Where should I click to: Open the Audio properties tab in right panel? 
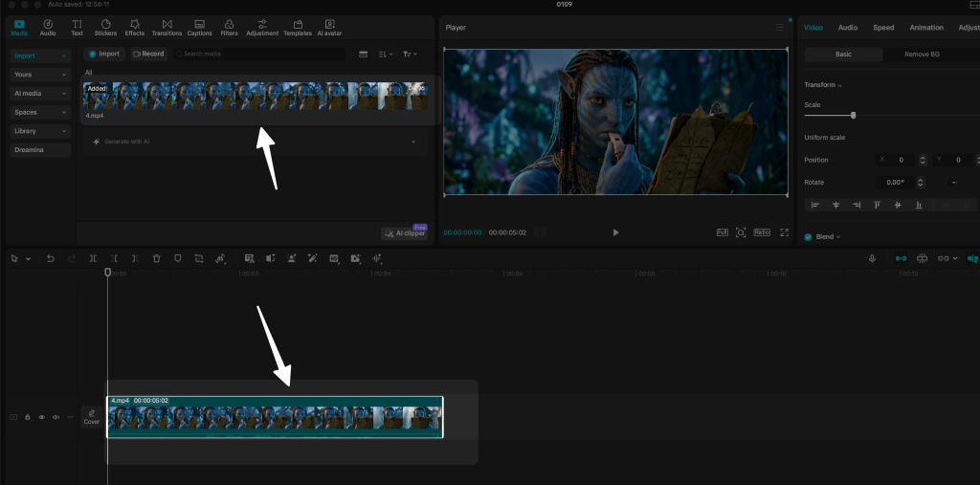tap(848, 28)
